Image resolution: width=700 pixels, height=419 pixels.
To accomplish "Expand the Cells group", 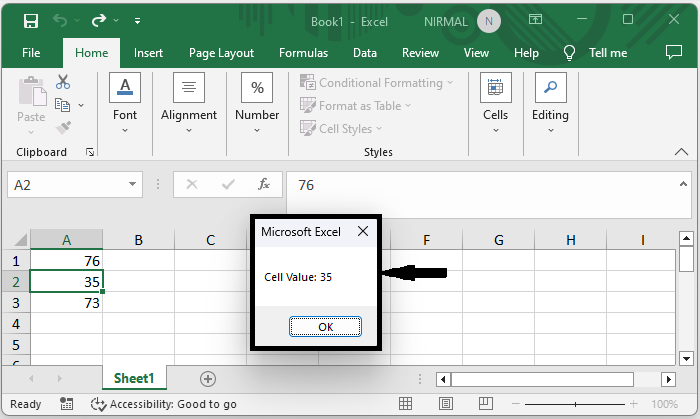I will [496, 103].
